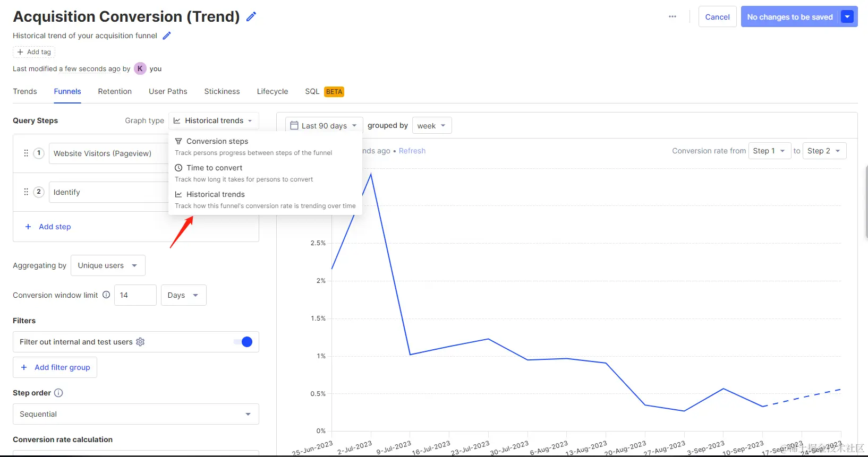This screenshot has width=868, height=457.
Task: Switch to User Paths tab
Action: 168,91
